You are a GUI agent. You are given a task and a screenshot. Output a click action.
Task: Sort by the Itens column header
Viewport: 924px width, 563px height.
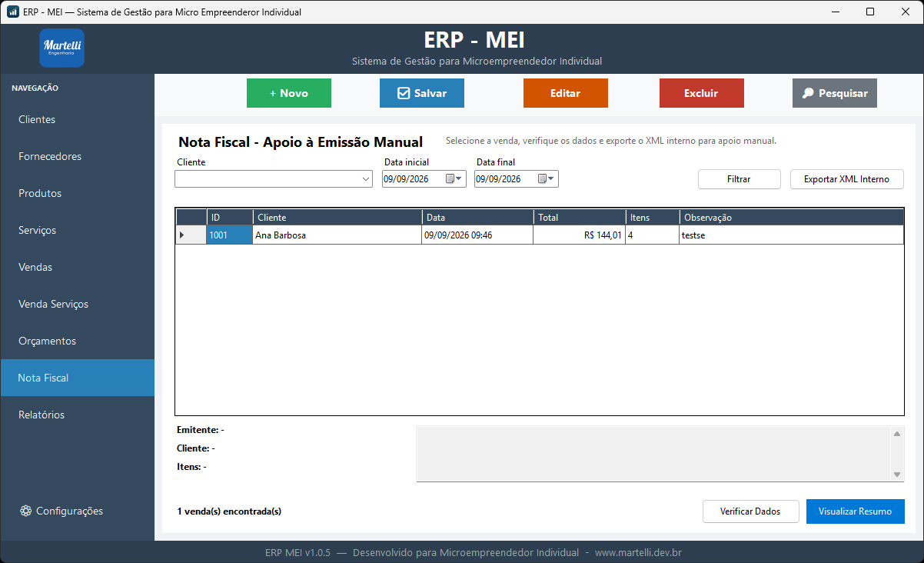coord(652,218)
